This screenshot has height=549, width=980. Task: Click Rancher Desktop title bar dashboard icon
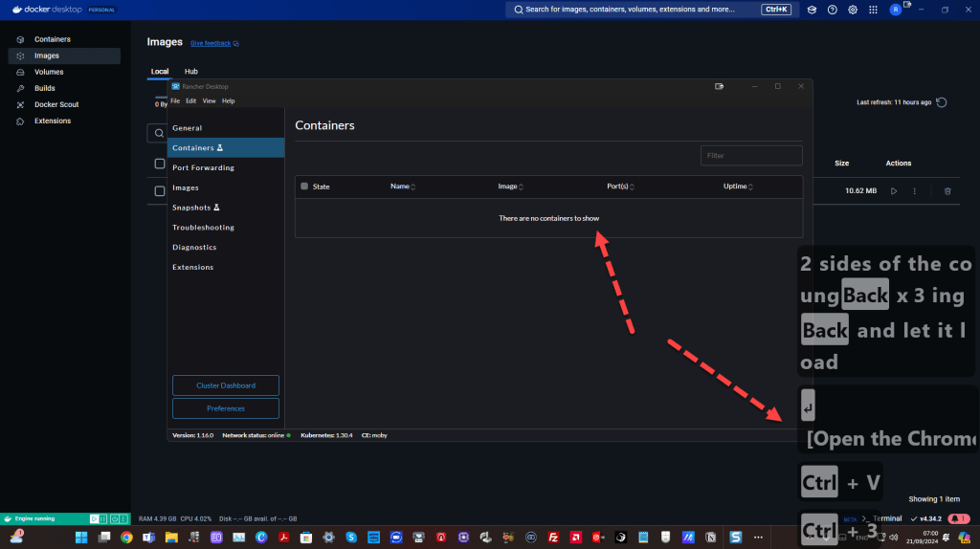[x=720, y=86]
